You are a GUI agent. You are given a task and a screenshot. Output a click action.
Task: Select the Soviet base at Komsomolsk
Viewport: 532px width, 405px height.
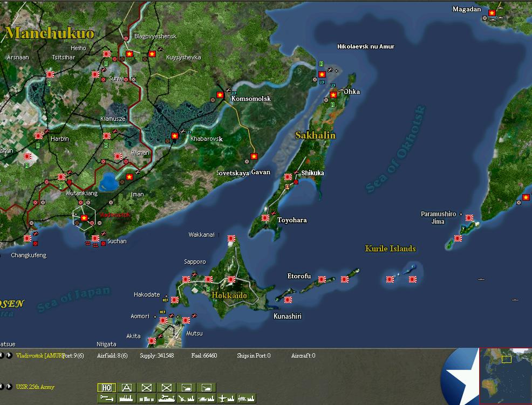tap(220, 95)
